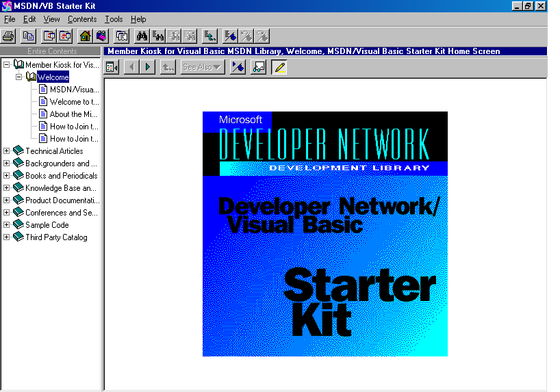
Task: Click the list-with-binoculars search results icon
Action: point(158,36)
